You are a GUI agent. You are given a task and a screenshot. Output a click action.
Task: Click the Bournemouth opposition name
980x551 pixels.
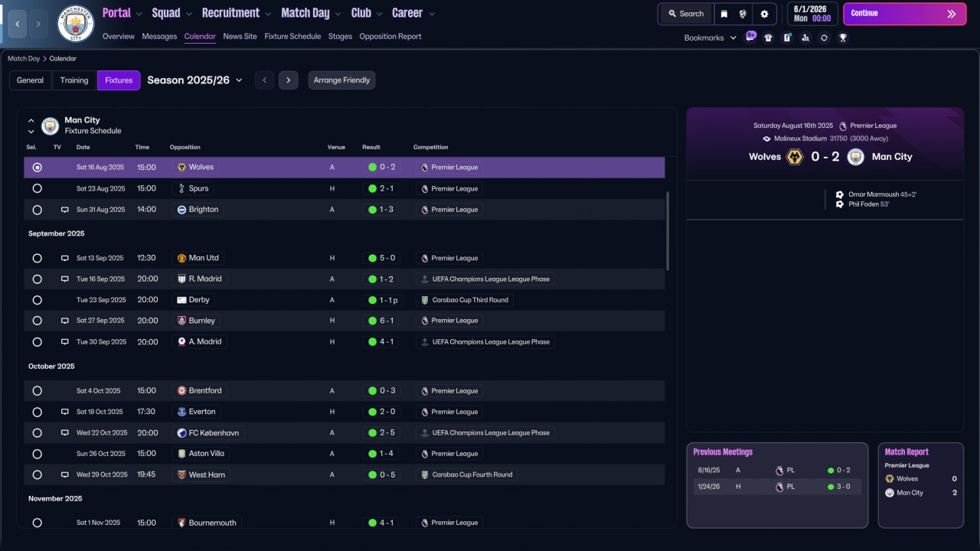click(212, 523)
